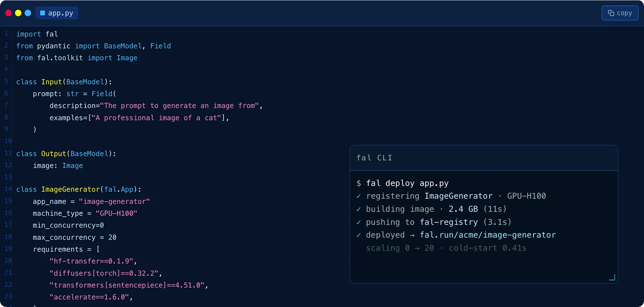The height and width of the screenshot is (307, 644).
Task: Click the blue square icon on app.py tab
Action: coord(43,13)
